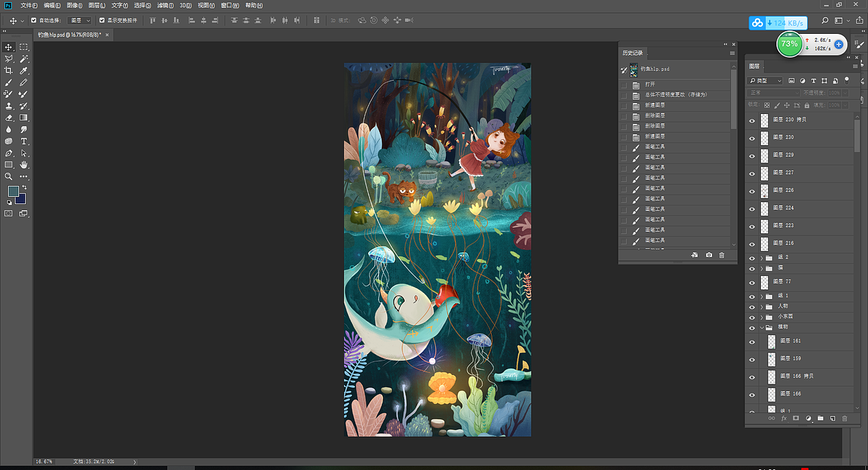This screenshot has height=470, width=868.
Task: Collapse the 植物 group
Action: [x=762, y=328]
